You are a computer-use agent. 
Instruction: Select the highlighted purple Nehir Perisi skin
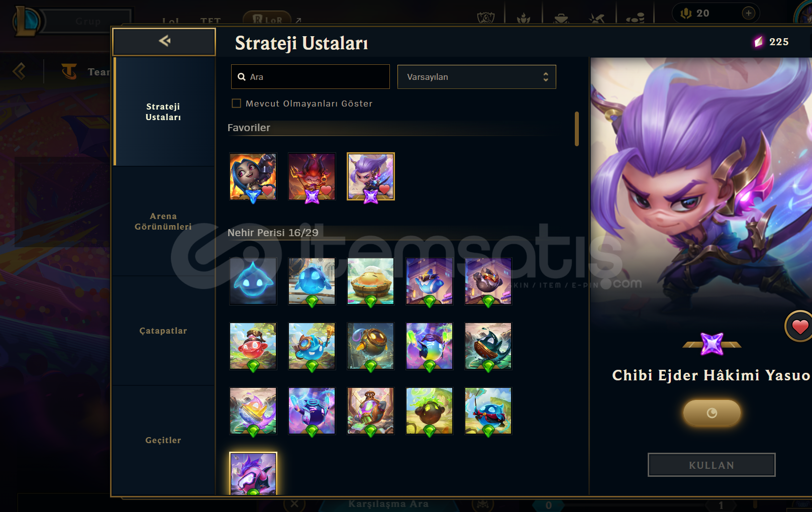click(x=253, y=473)
